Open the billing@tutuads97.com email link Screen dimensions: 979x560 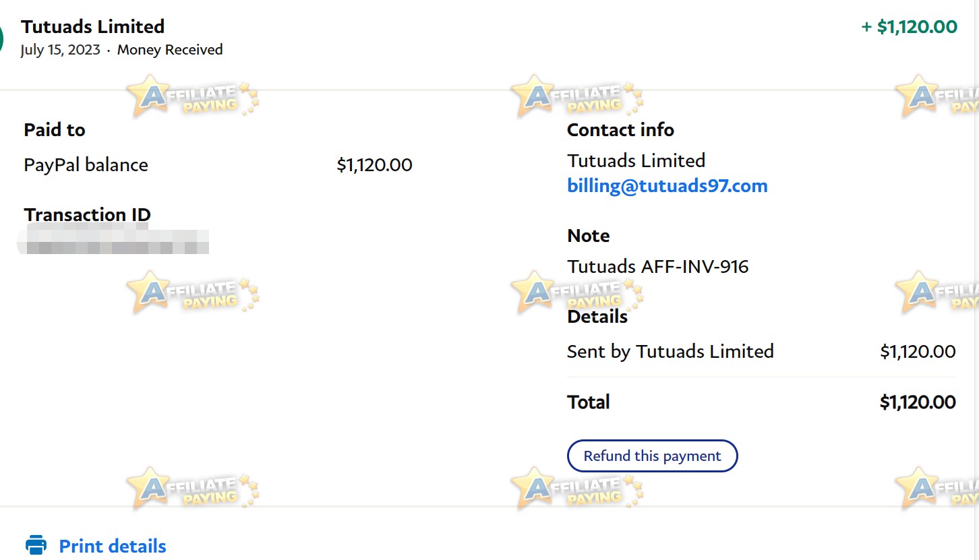coord(667,186)
